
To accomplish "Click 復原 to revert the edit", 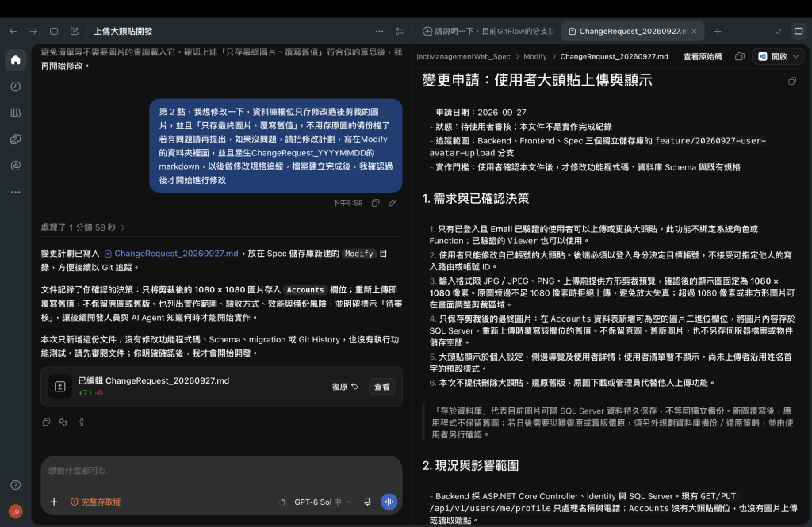I will click(x=345, y=387).
